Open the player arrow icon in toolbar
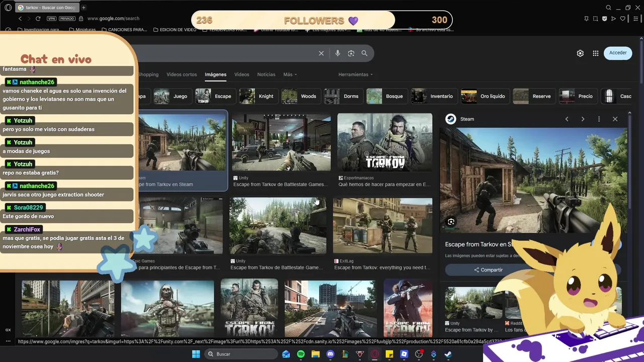This screenshot has height=362, width=644. pyautogui.click(x=613, y=19)
